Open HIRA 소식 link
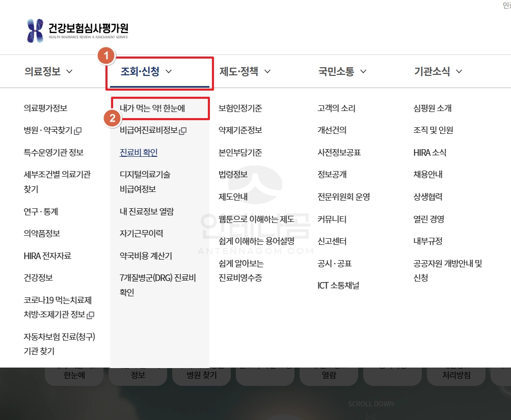Image resolution: width=511 pixels, height=420 pixels. (x=430, y=152)
